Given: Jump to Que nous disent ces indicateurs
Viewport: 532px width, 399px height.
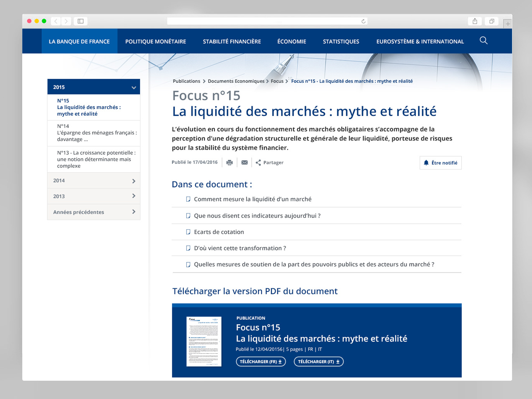Looking at the screenshot, I should pos(257,216).
